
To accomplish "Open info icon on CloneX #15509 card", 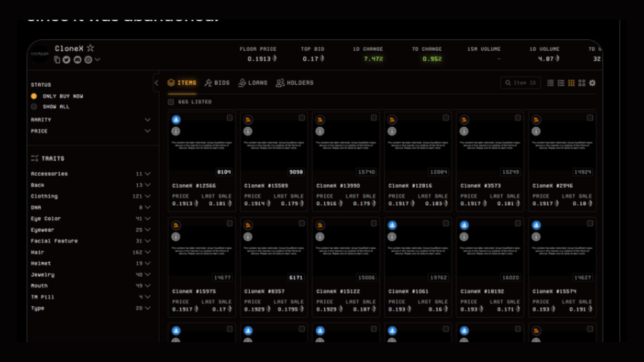I will point(248,131).
